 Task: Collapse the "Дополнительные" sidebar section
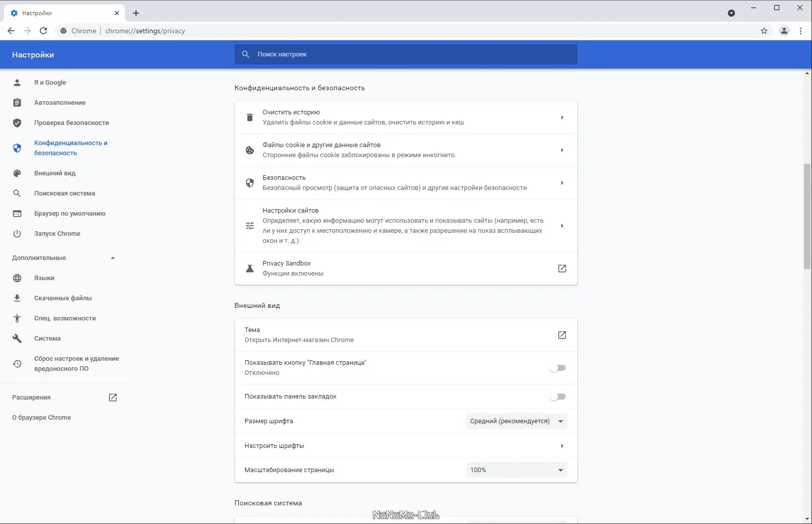tap(113, 258)
